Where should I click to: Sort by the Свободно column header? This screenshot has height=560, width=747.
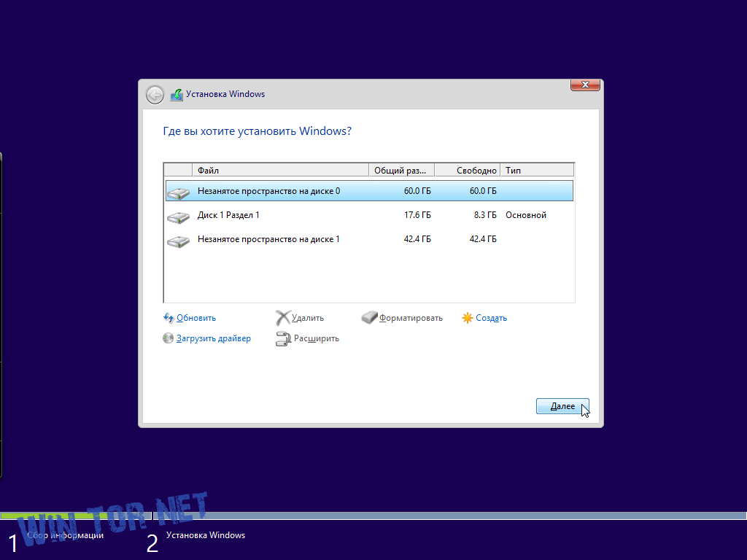point(468,170)
